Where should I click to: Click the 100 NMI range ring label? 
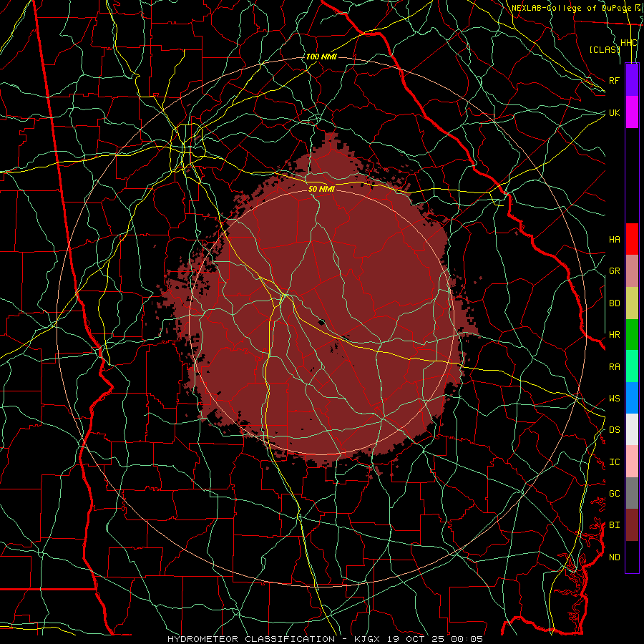[x=321, y=57]
